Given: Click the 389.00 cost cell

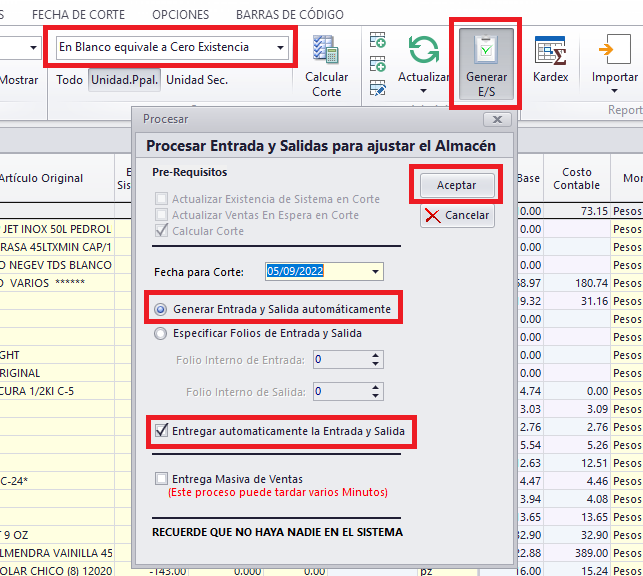Looking at the screenshot, I should click(x=577, y=553).
